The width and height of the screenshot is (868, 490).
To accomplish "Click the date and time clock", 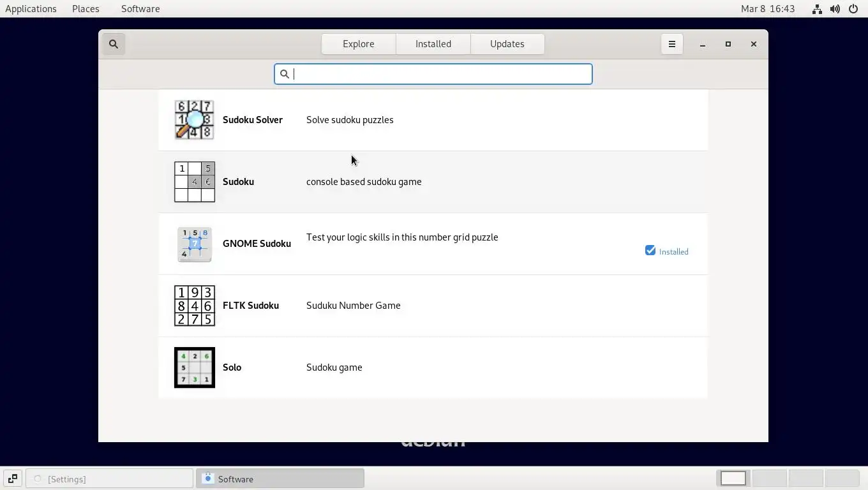I will 768,9.
